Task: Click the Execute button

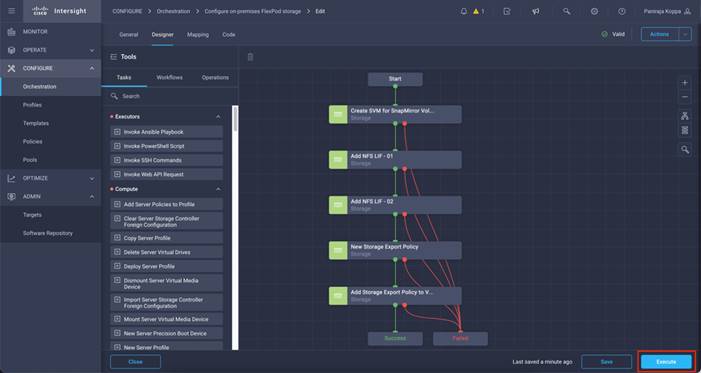Action: (666, 362)
